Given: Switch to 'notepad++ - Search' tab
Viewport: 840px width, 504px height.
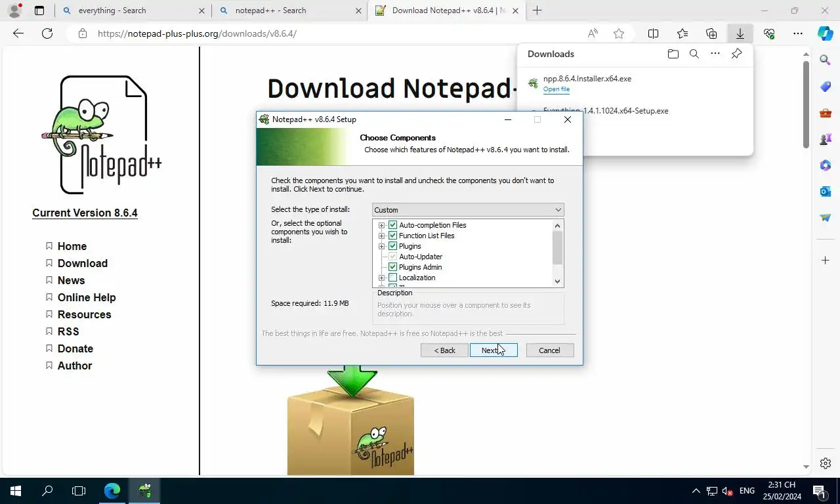Looking at the screenshot, I should 289,10.
